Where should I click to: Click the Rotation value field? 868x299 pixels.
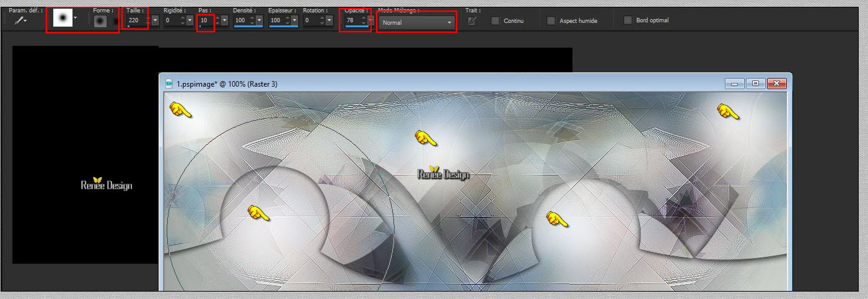[x=312, y=20]
